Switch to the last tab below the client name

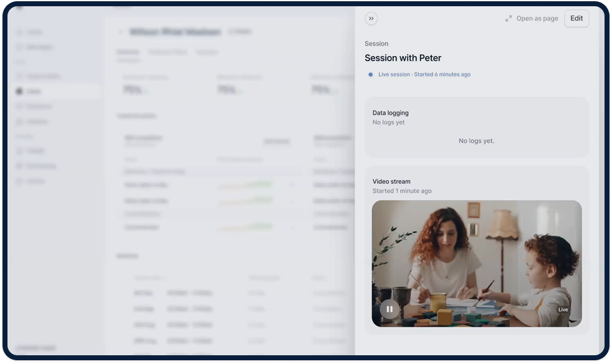tap(207, 52)
